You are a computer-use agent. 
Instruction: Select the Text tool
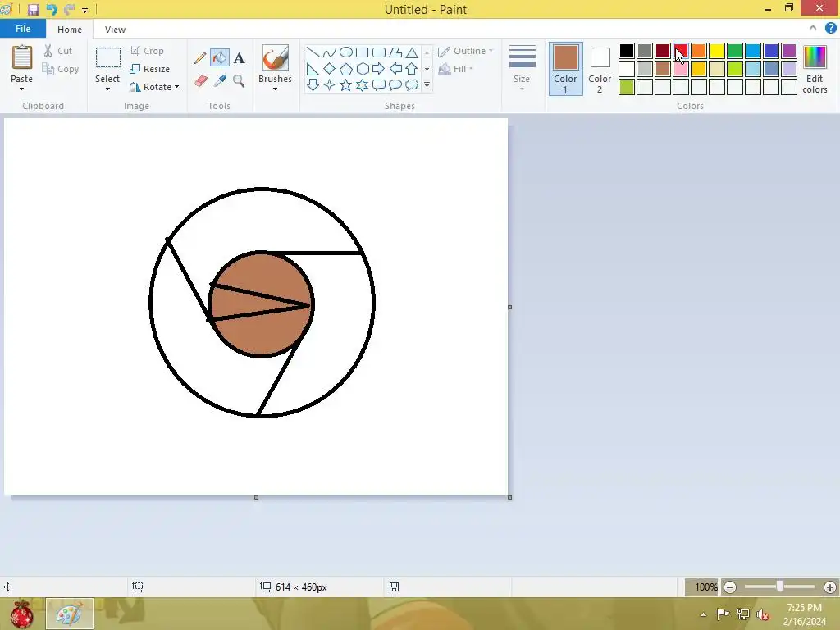tap(239, 58)
